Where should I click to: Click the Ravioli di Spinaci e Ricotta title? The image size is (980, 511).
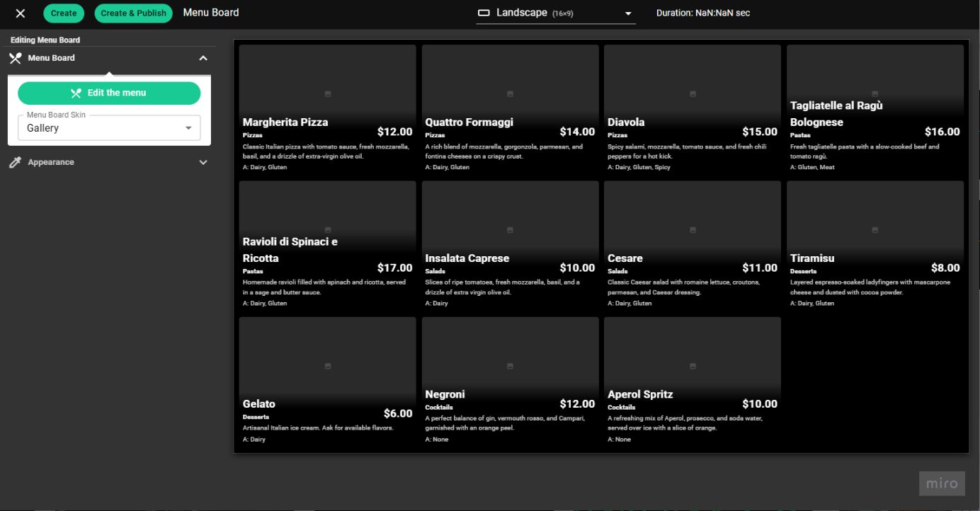click(290, 250)
